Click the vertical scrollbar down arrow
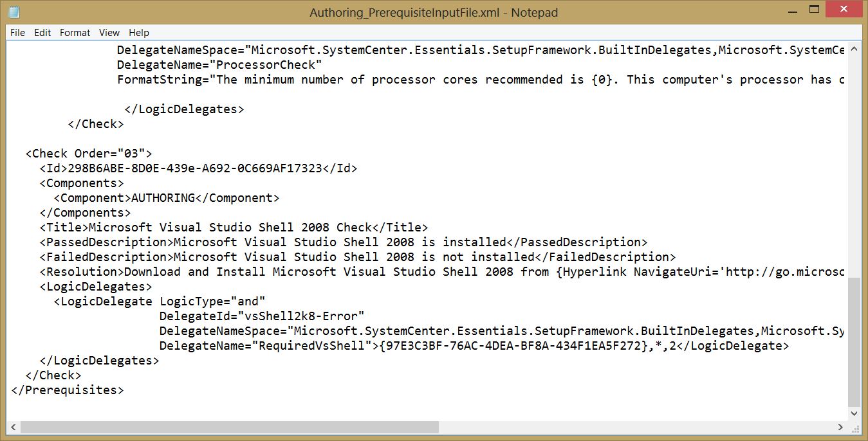Viewport: 868px width, 441px height. [854, 413]
